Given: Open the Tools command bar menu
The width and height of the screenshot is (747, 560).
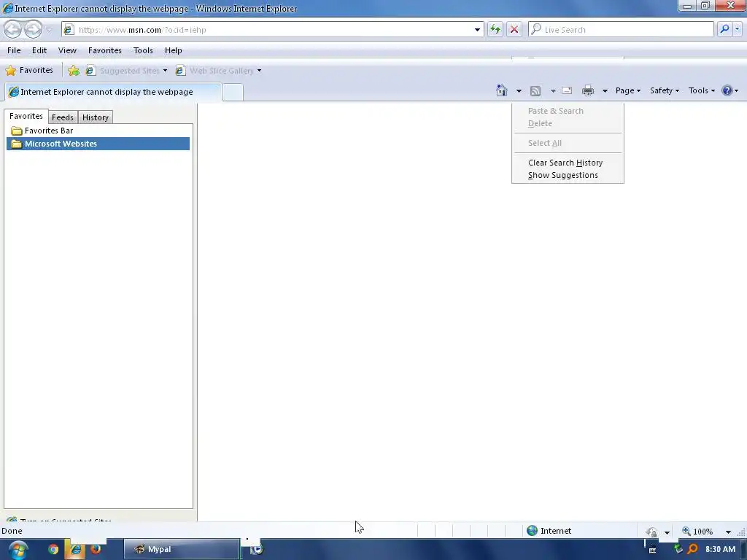Looking at the screenshot, I should click(701, 90).
